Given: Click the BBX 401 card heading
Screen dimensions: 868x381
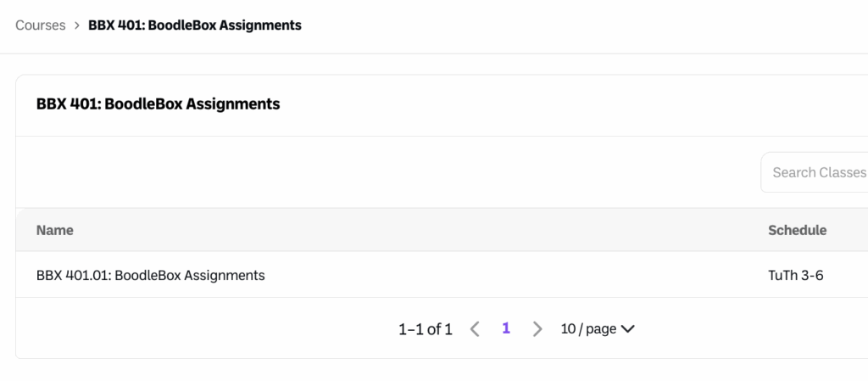Looking at the screenshot, I should (159, 104).
